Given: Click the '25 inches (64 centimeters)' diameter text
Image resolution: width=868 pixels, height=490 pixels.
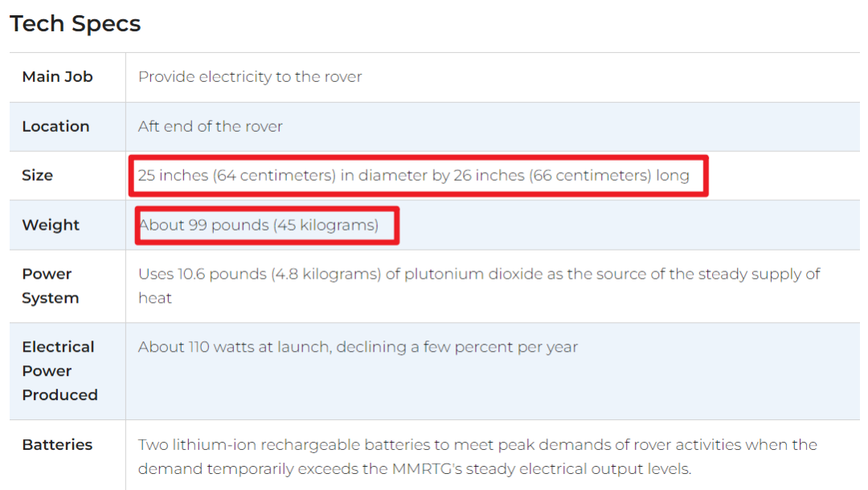Looking at the screenshot, I should tap(236, 176).
